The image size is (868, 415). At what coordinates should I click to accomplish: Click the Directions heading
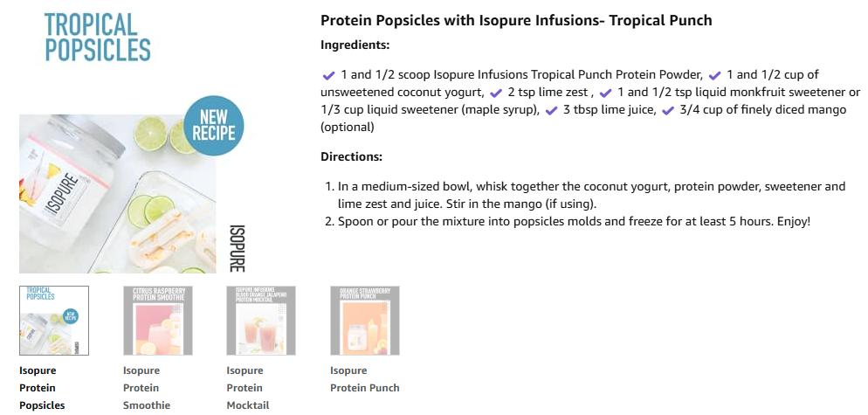click(352, 156)
